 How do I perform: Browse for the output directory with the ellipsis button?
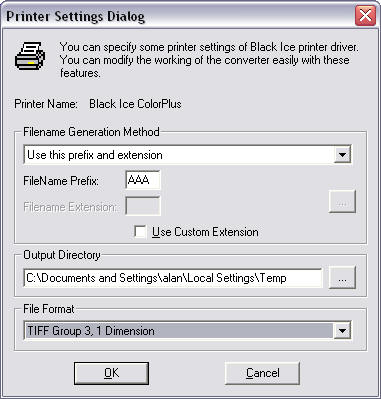[342, 278]
